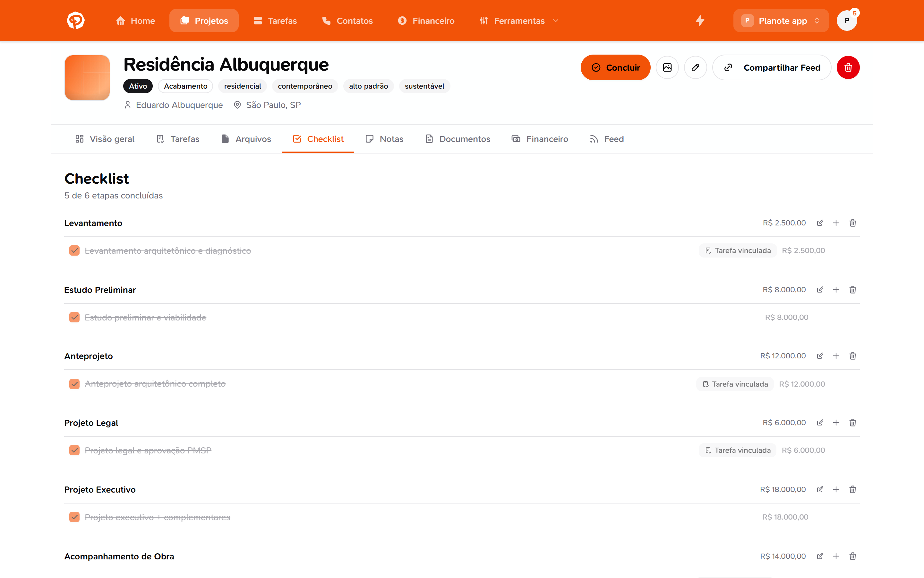Screen dimensions: 924x578
Task: Switch to the Notas tab
Action: point(384,139)
